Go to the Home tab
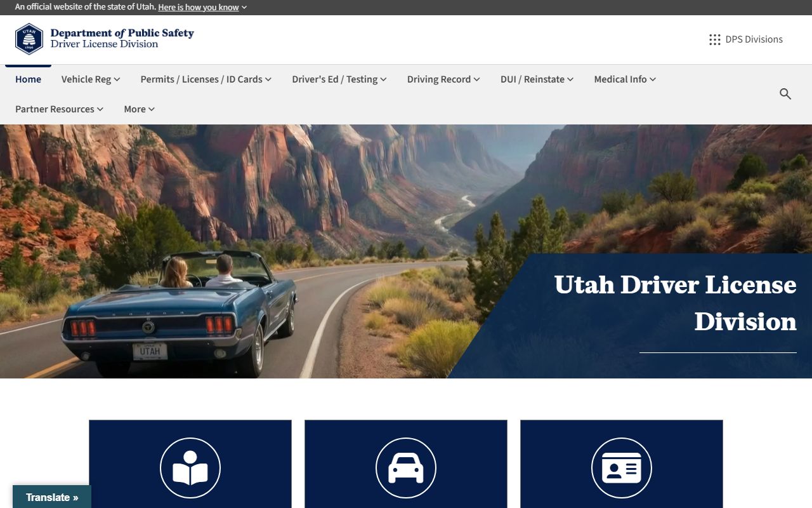Screen dimensions: 812x508 [28, 79]
